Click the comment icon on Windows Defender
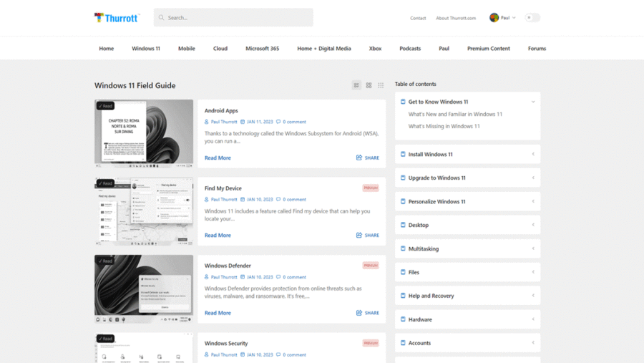The height and width of the screenshot is (363, 644). click(x=278, y=277)
